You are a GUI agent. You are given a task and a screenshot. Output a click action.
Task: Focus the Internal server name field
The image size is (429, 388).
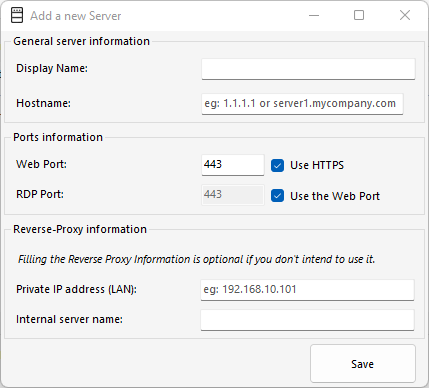[307, 320]
